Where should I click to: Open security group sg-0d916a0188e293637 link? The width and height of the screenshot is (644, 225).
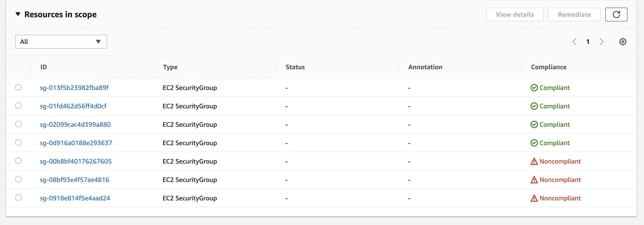click(76, 143)
